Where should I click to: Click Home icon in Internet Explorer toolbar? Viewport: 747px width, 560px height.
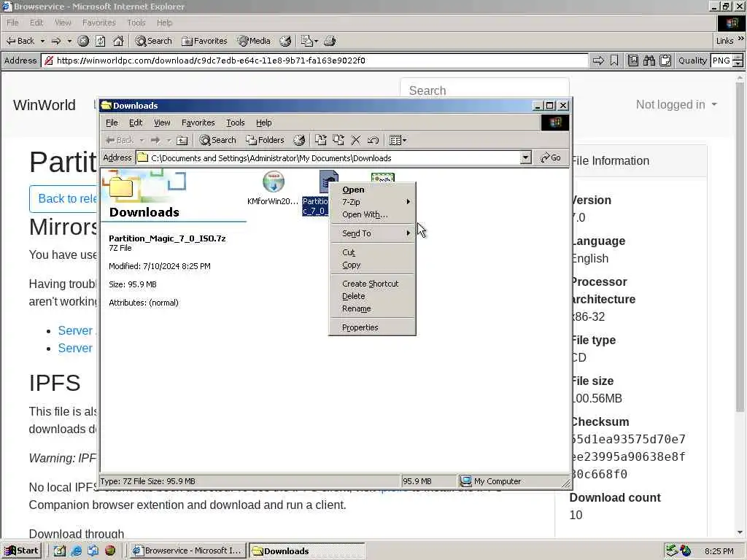point(118,41)
